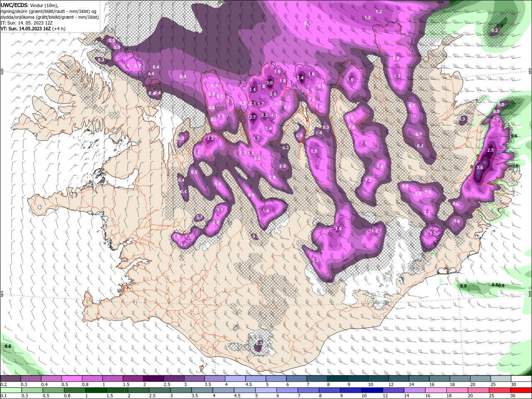Click the darkest green swatch at 1 in the lower legend

(x=96, y=390)
